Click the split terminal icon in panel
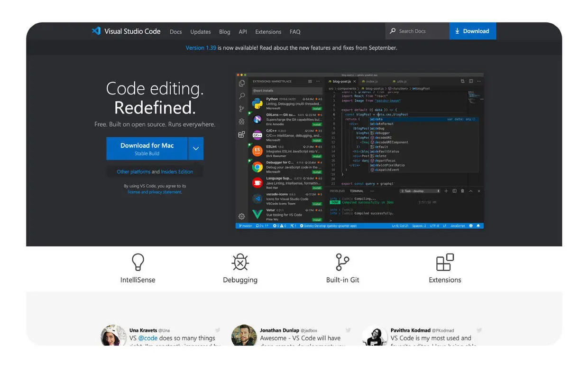 pyautogui.click(x=454, y=191)
